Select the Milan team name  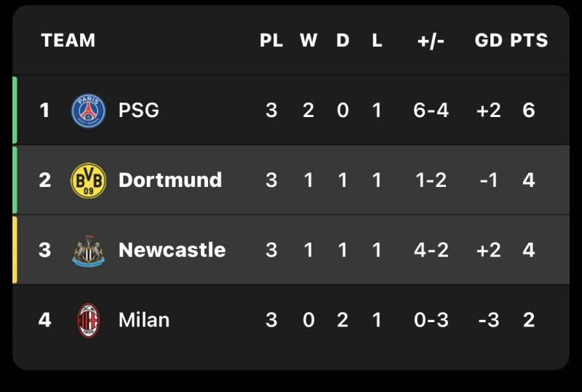tap(143, 320)
